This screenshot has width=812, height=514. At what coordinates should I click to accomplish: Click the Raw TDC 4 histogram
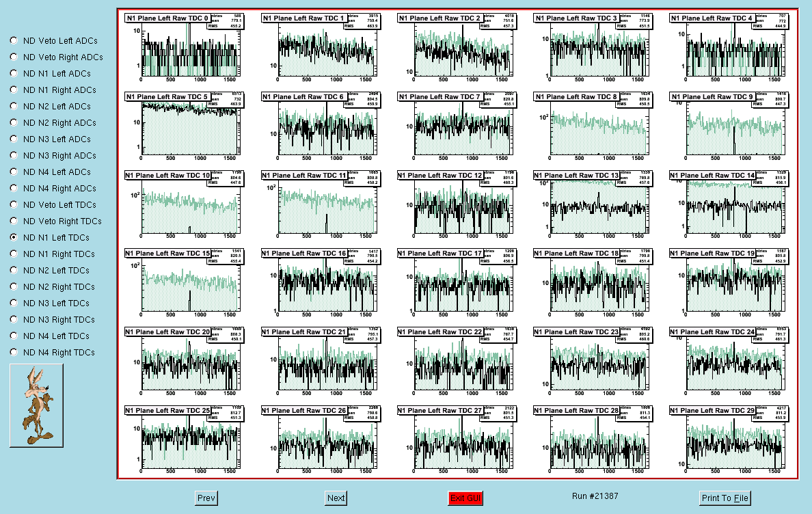tap(729, 48)
